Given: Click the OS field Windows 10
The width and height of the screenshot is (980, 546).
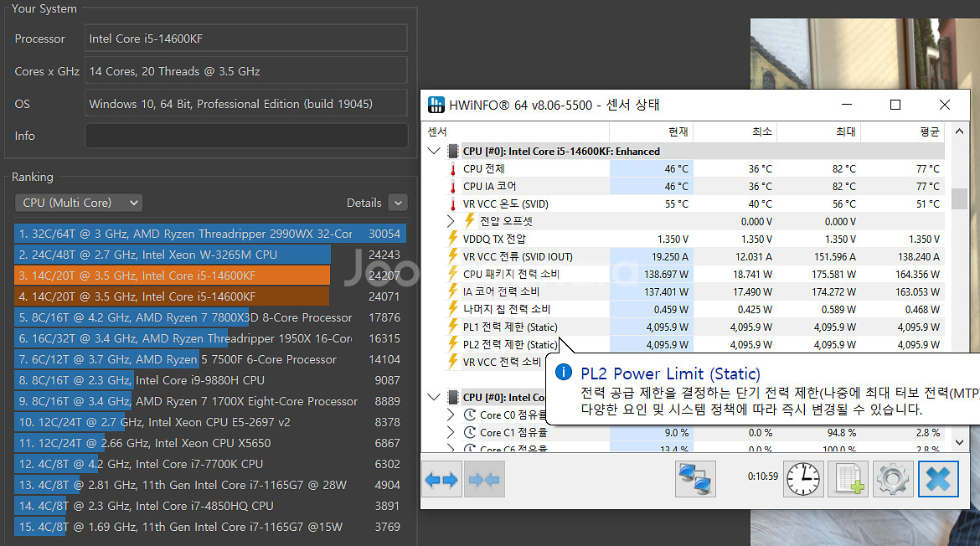Looking at the screenshot, I should coord(246,103).
